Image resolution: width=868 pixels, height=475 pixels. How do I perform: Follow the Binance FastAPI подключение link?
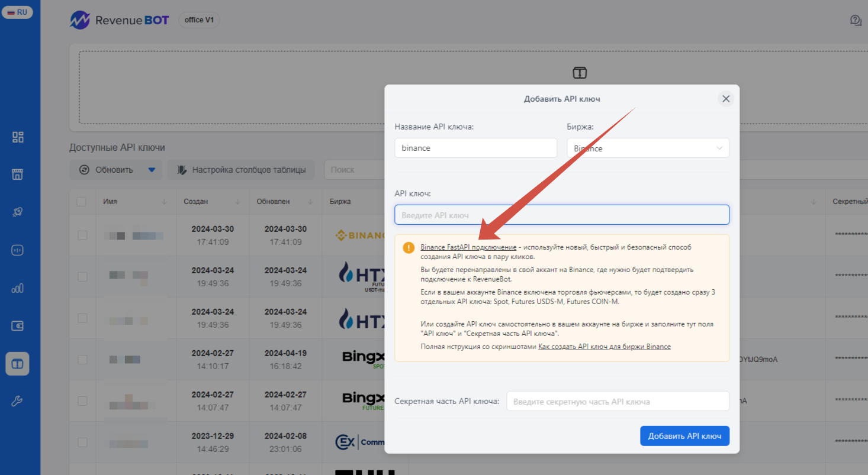[469, 247]
